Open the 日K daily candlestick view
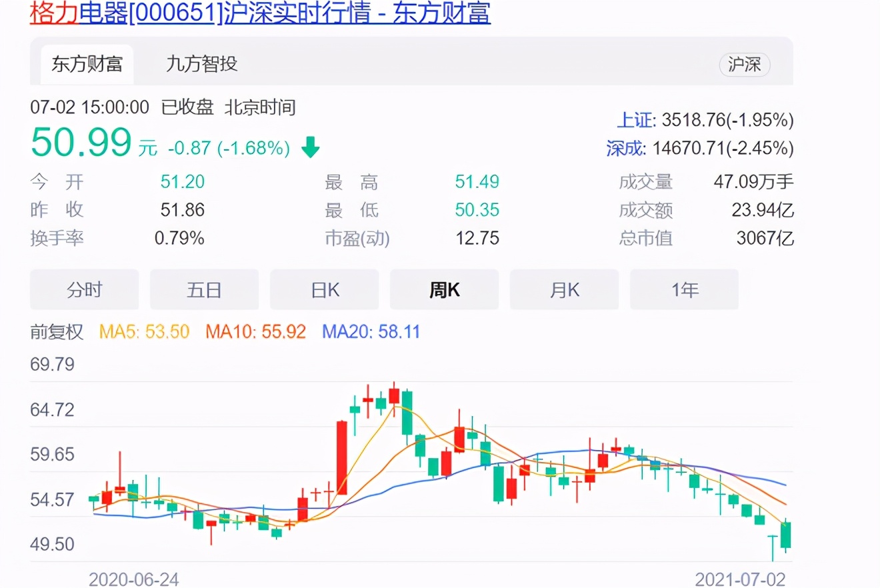Screen dimensions: 880x588 [324, 289]
